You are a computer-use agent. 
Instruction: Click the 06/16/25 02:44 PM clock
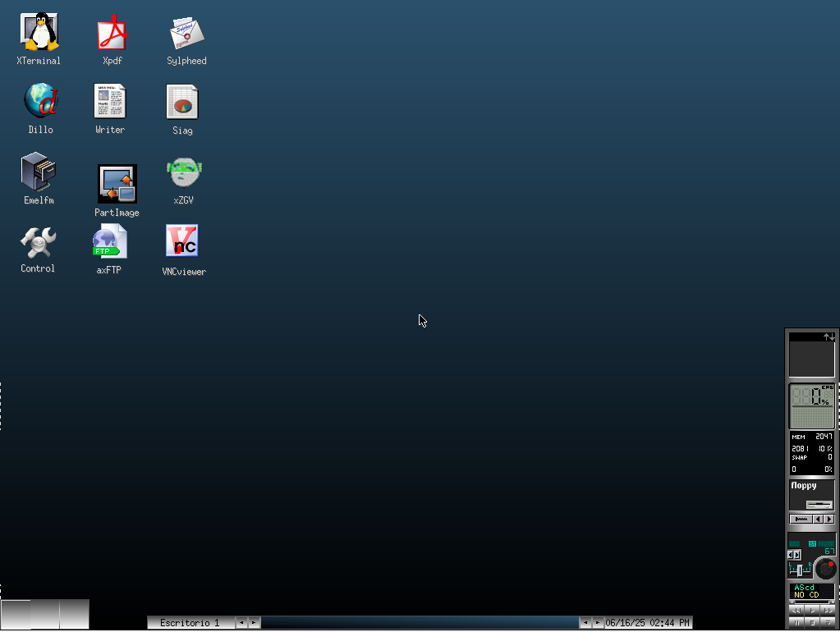(x=647, y=622)
